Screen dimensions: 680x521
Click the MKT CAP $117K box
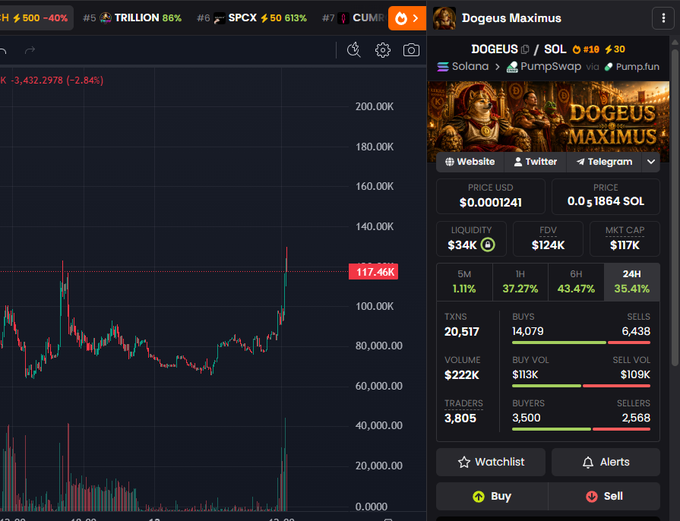[x=625, y=239]
